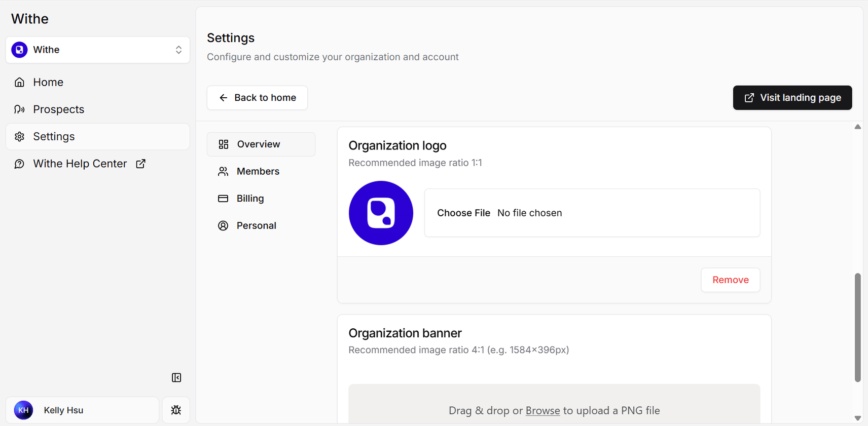The height and width of the screenshot is (426, 868).
Task: Open Prospects from the sidebar
Action: [98, 109]
